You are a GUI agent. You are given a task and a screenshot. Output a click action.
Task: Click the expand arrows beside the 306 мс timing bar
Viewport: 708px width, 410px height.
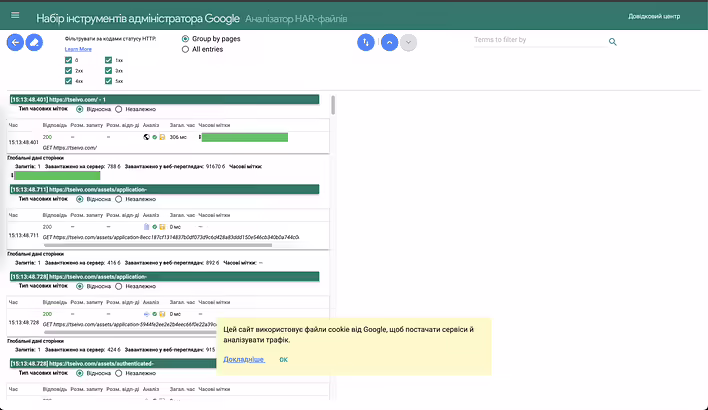coord(200,137)
